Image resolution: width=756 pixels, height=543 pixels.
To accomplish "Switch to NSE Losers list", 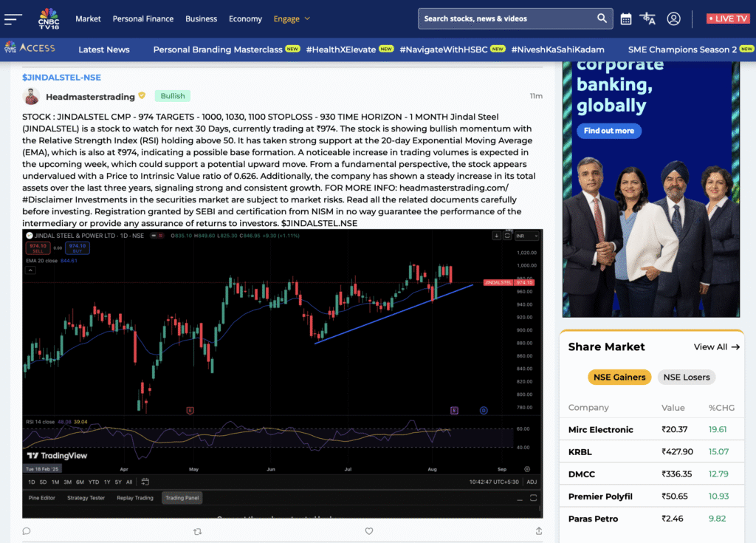I will point(686,377).
